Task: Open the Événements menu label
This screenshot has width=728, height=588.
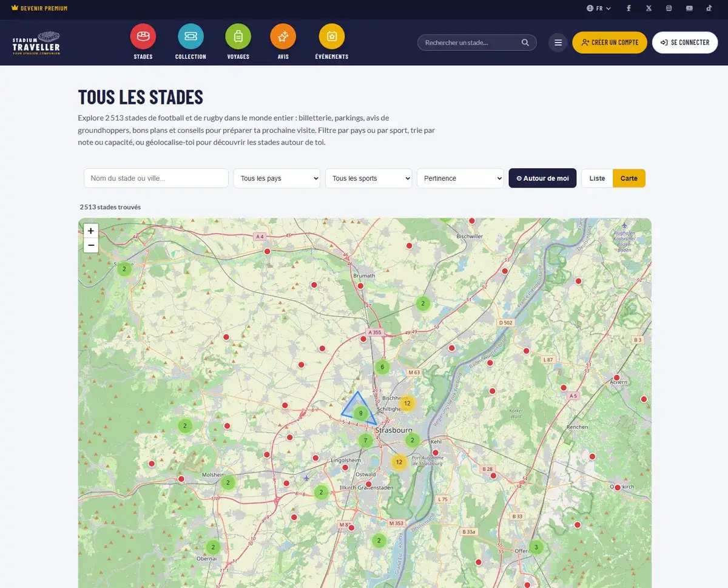Action: pos(332,56)
